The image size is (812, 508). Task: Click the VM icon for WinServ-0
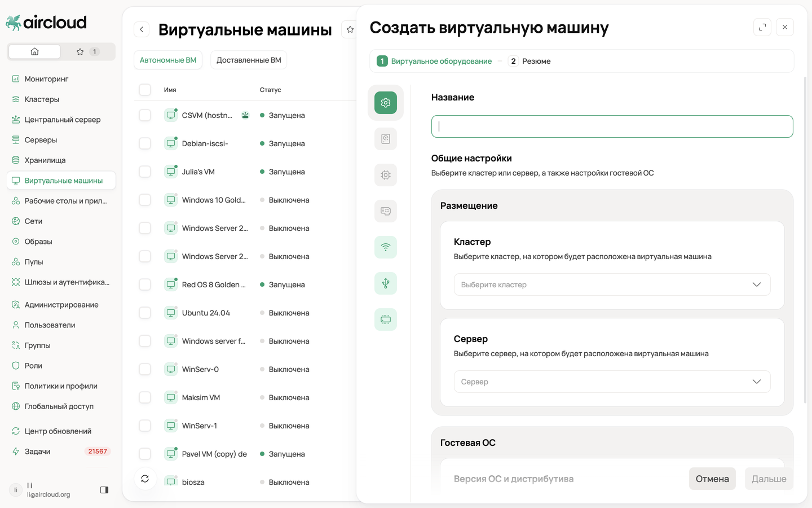pyautogui.click(x=171, y=369)
